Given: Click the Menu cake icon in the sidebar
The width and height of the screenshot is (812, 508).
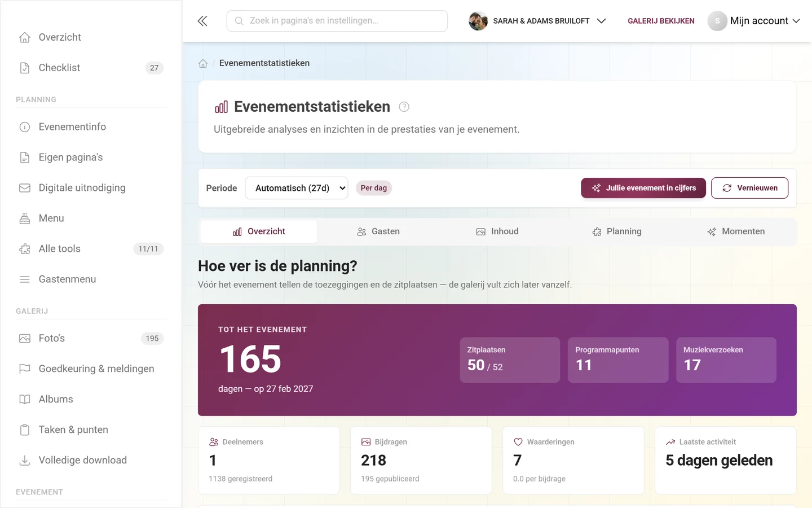Looking at the screenshot, I should pyautogui.click(x=25, y=218).
